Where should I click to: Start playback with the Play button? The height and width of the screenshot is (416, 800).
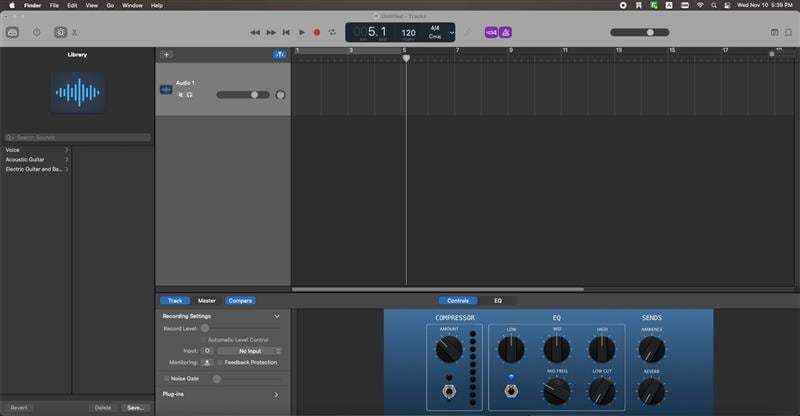302,32
